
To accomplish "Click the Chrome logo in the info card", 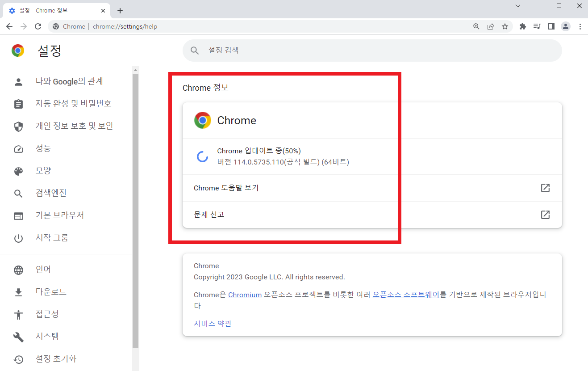I will [203, 120].
